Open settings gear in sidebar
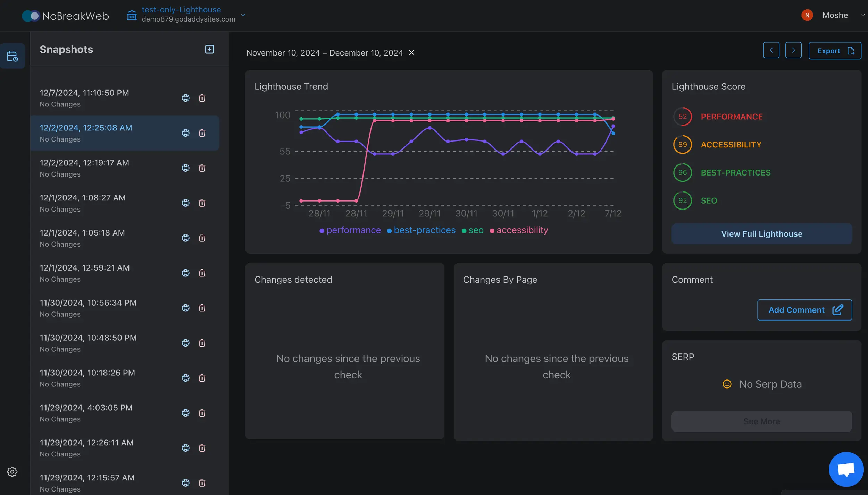This screenshot has width=868, height=495. [x=12, y=472]
